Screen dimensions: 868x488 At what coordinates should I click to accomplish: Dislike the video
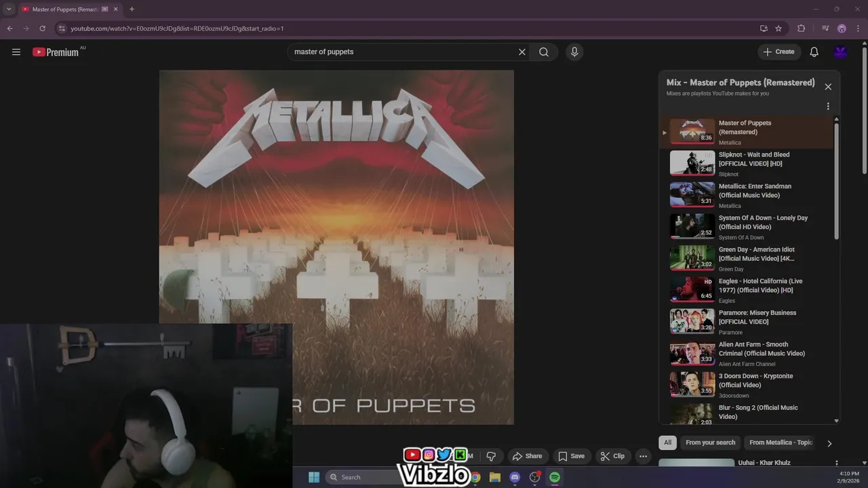[491, 456]
